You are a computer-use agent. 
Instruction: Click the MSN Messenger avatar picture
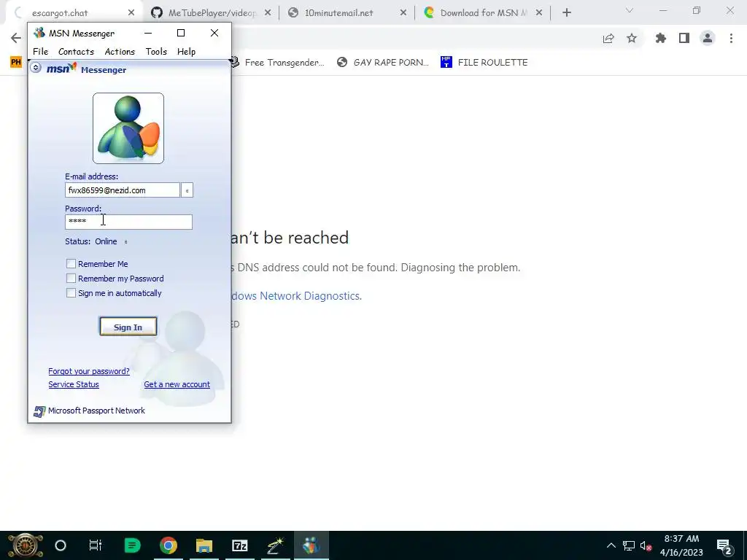point(128,128)
